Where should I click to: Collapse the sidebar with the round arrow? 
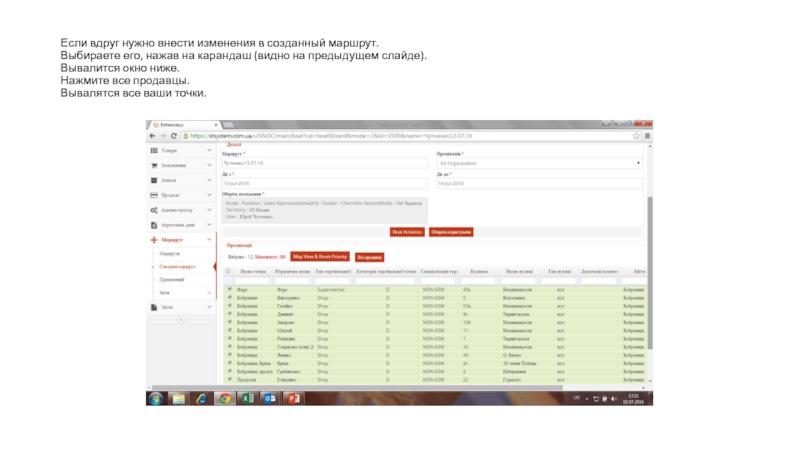coord(181,320)
